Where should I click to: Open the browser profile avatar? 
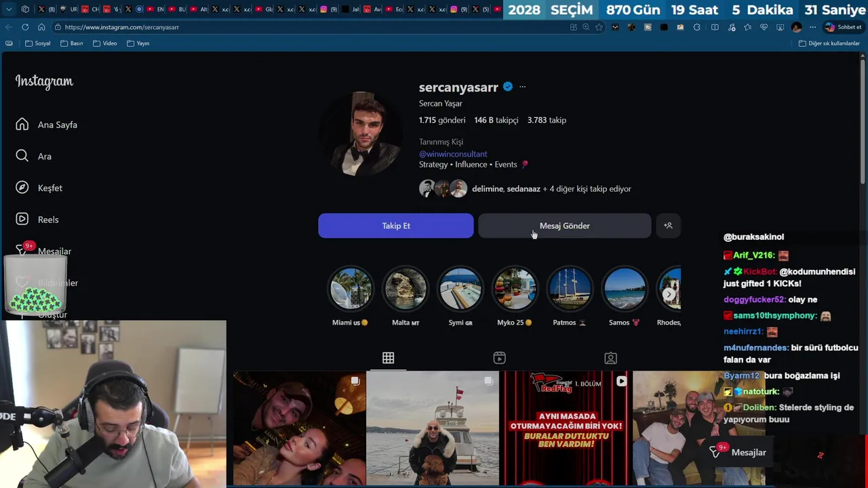click(797, 27)
